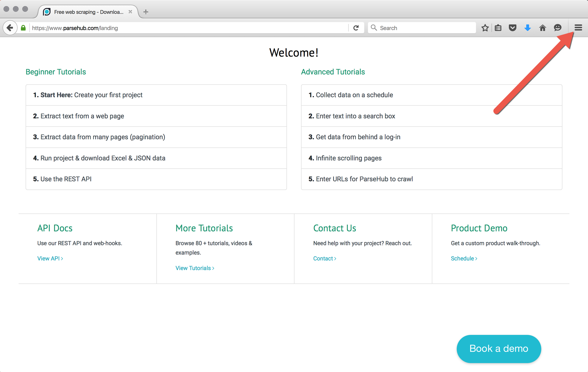
Task: Open the hamburger menu in Firefox toolbar
Action: point(578,28)
